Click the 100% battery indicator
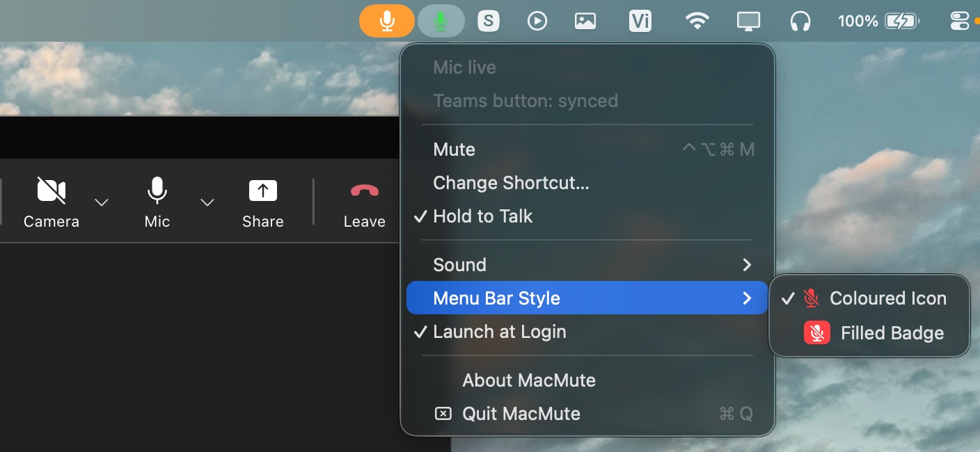980x452 pixels. pos(878,21)
